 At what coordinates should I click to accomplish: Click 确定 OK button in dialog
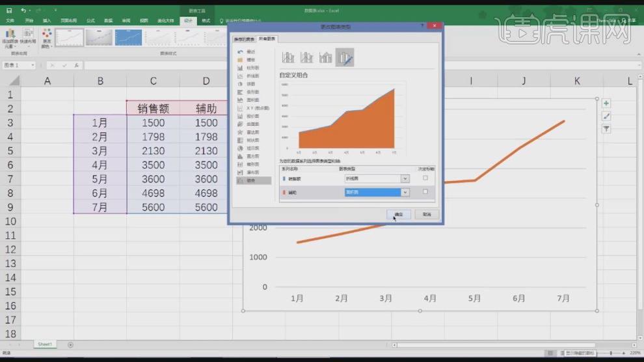point(398,214)
